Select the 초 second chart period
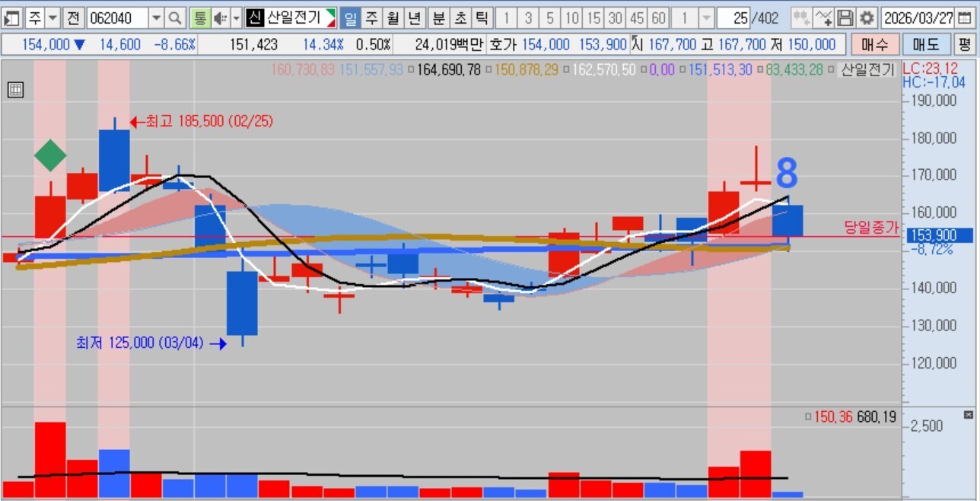The image size is (980, 501). click(461, 18)
